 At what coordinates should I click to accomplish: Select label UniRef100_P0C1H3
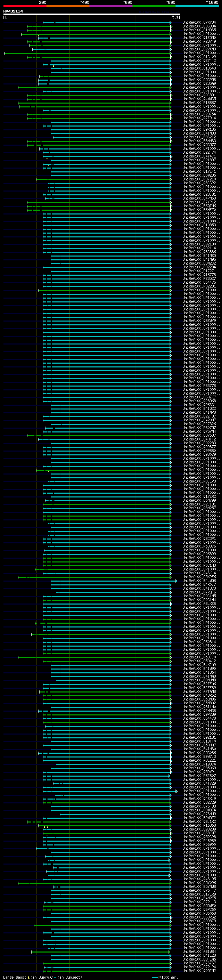199,566
